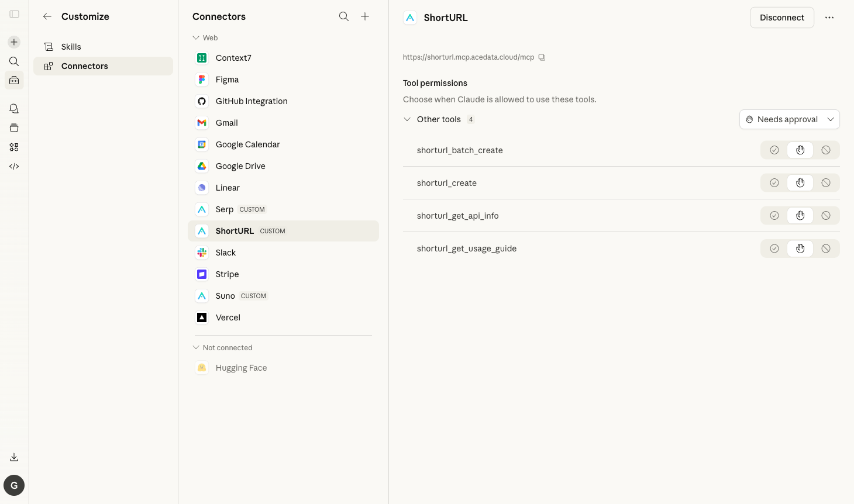
Task: Copy the ShortURL server URL icon
Action: 542,57
